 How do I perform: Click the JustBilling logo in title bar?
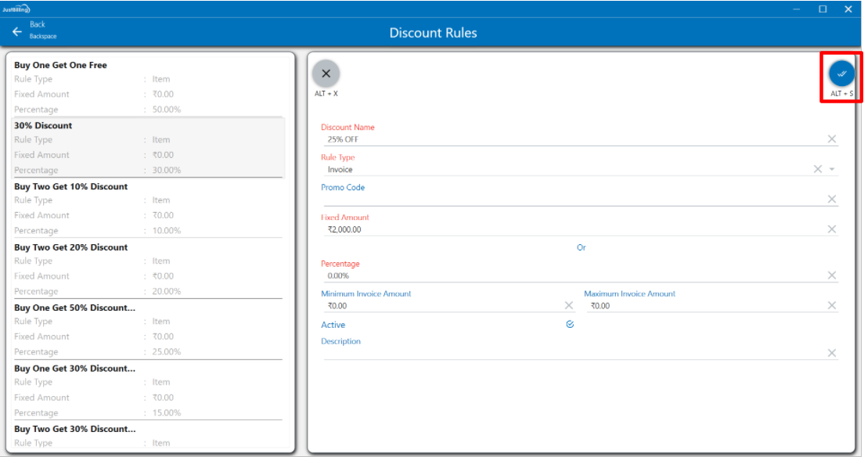[16, 9]
